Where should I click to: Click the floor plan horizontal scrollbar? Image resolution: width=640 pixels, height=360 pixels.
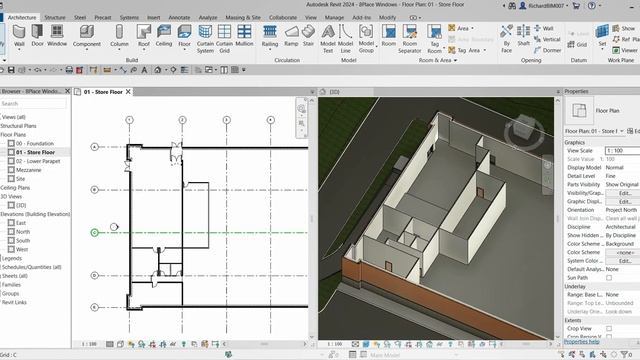[x=264, y=344]
